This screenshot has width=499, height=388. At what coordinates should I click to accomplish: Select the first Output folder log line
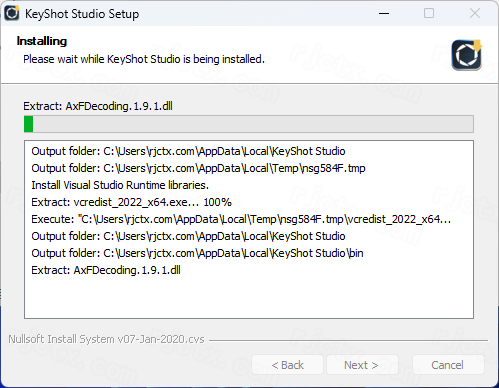[x=188, y=151]
